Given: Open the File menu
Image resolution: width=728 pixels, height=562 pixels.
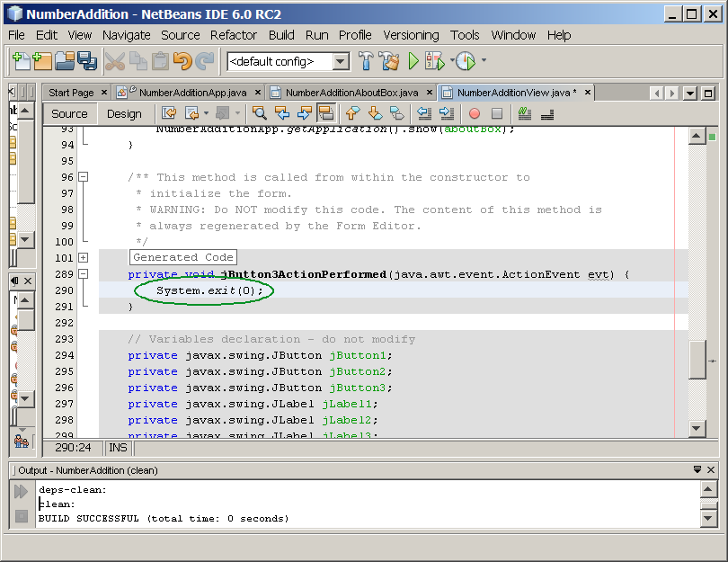Looking at the screenshot, I should click(16, 35).
